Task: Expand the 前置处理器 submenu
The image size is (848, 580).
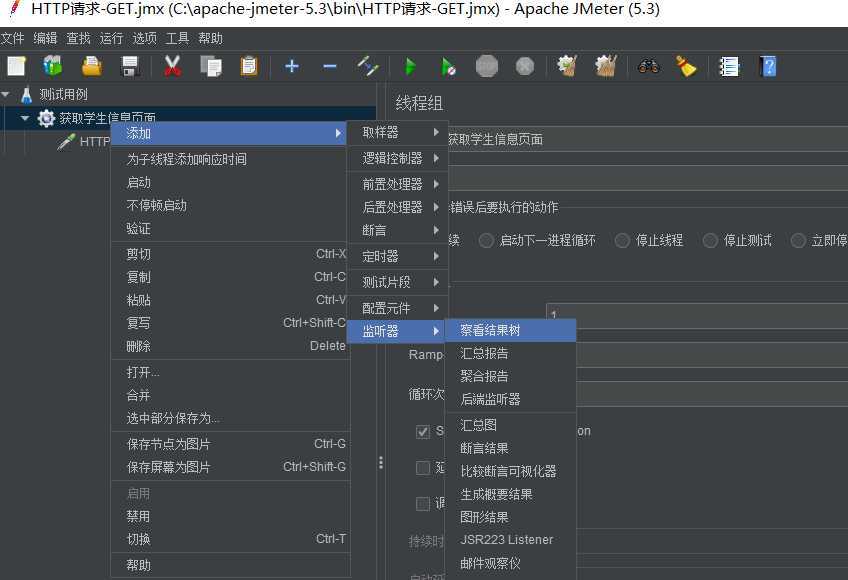Action: (398, 184)
